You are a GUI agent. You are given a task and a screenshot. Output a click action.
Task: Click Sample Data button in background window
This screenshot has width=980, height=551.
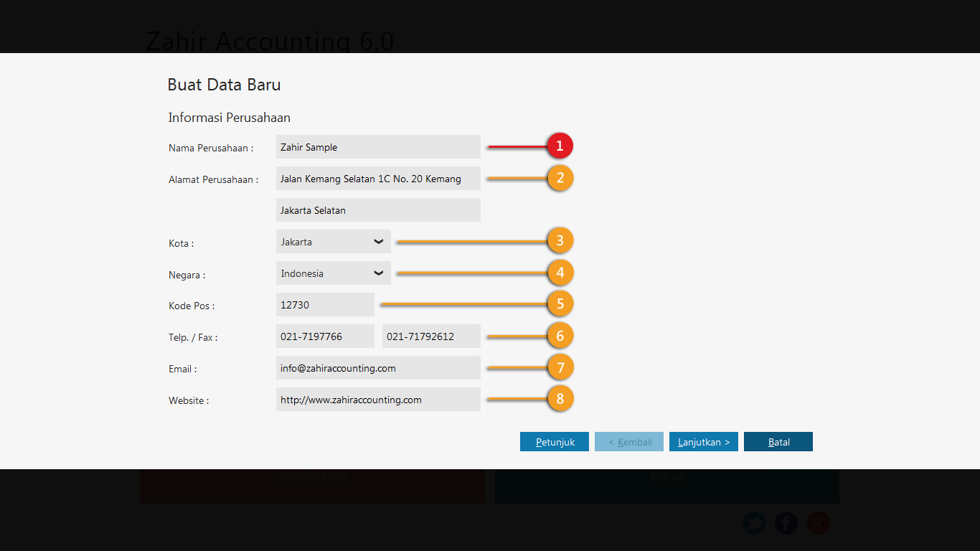pyautogui.click(x=313, y=486)
